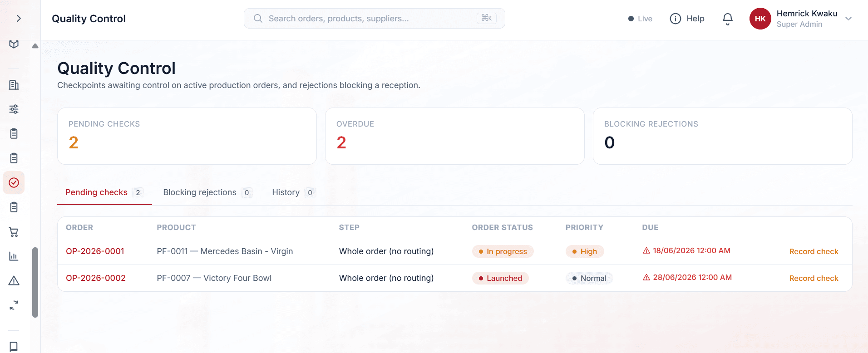Click the Help label in the header
868x353 pixels.
coord(695,19)
